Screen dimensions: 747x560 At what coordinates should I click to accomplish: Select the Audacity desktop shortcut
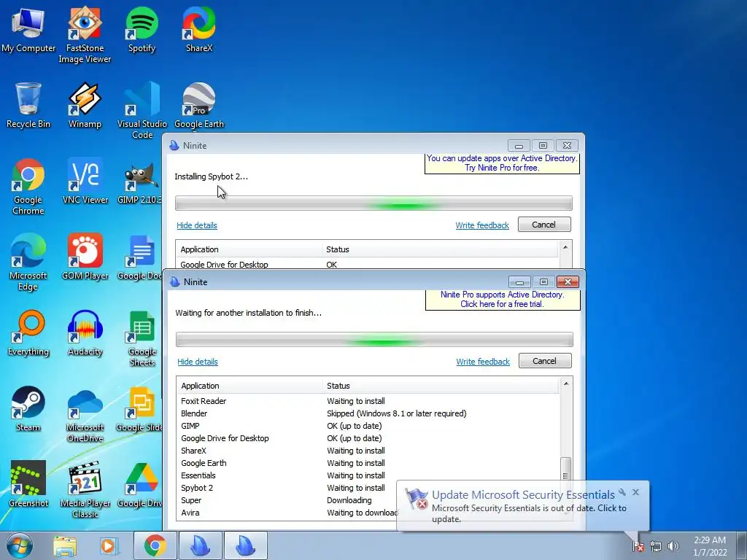(85, 332)
